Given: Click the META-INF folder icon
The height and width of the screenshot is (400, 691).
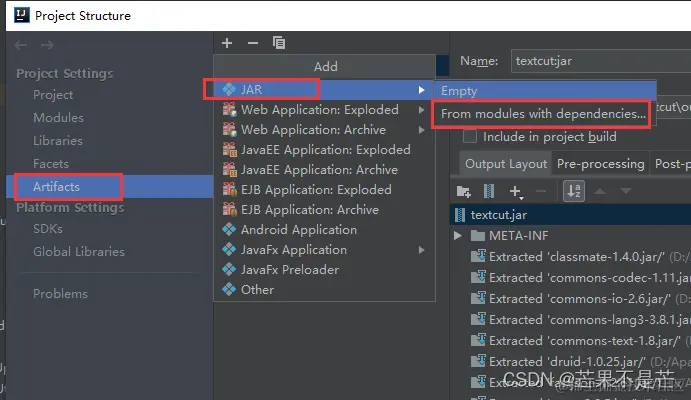Looking at the screenshot, I should point(478,236).
